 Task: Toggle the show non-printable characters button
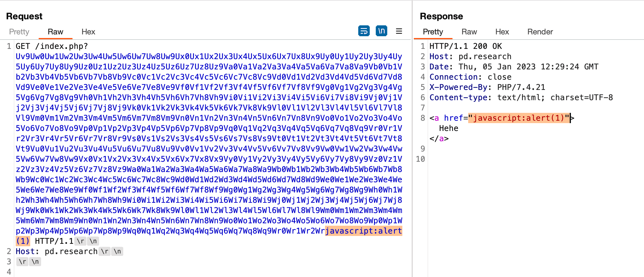tap(382, 31)
